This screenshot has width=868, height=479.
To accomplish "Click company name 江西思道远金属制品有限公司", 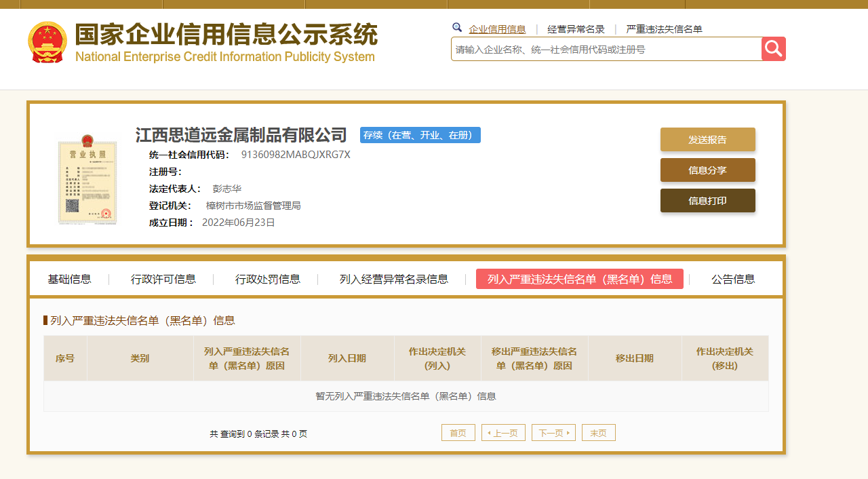I will click(241, 135).
